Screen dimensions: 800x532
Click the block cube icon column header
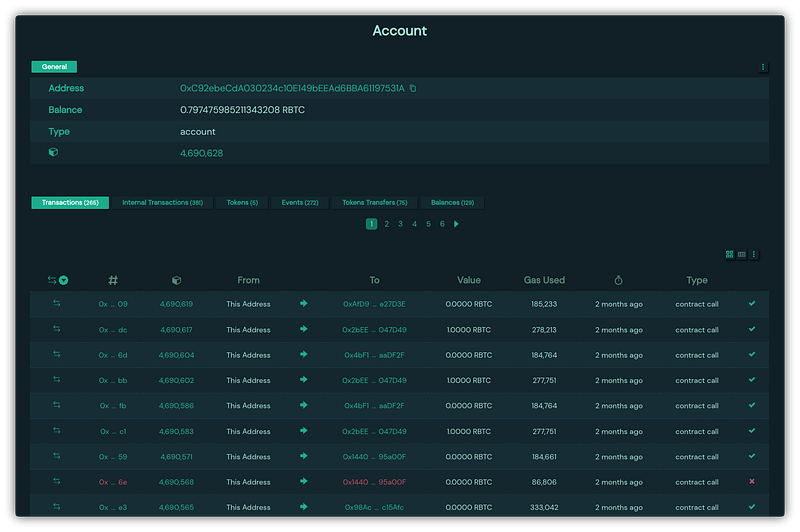click(x=176, y=281)
